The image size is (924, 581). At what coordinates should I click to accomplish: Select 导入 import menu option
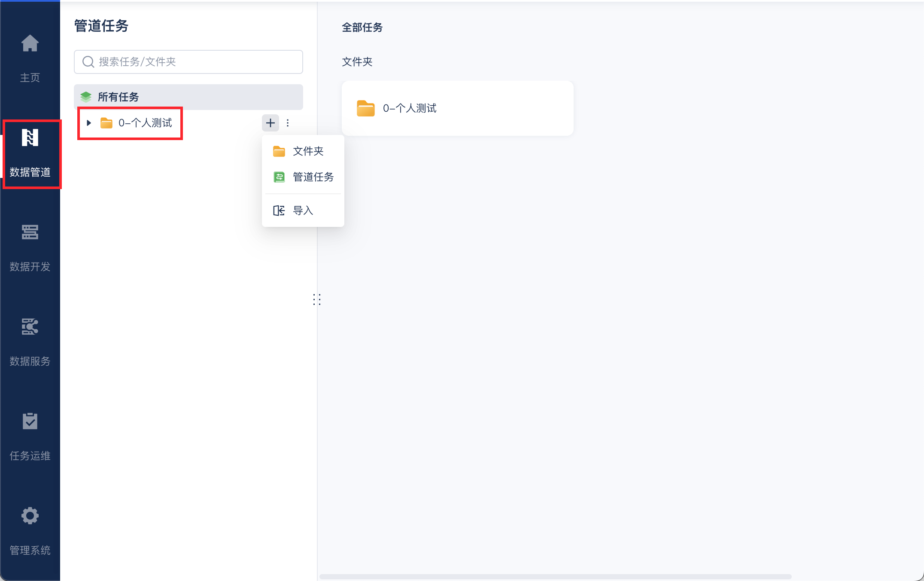(x=303, y=211)
